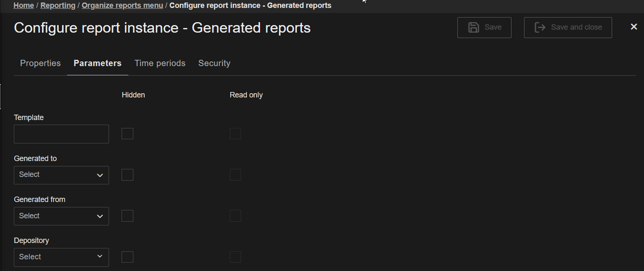Toggle Read only checkbox for Template

(x=235, y=134)
